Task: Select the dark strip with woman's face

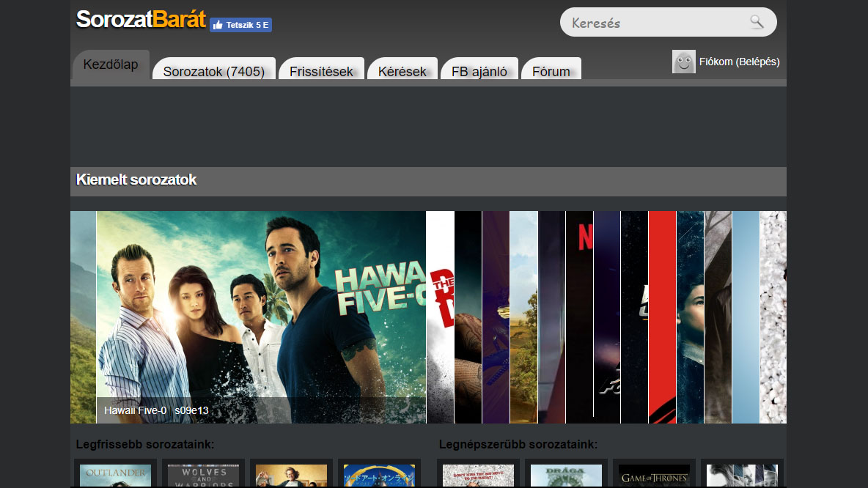Action: click(691, 317)
